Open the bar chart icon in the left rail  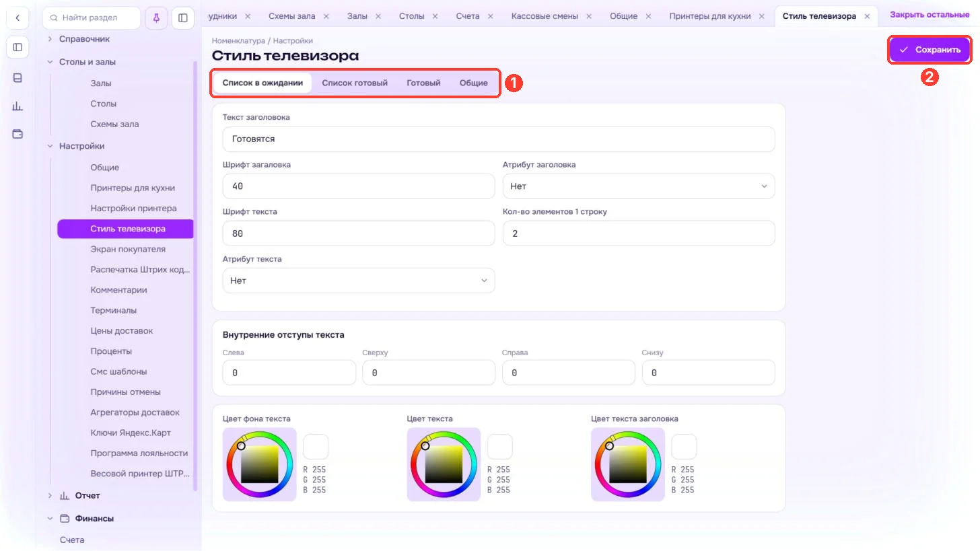[17, 106]
